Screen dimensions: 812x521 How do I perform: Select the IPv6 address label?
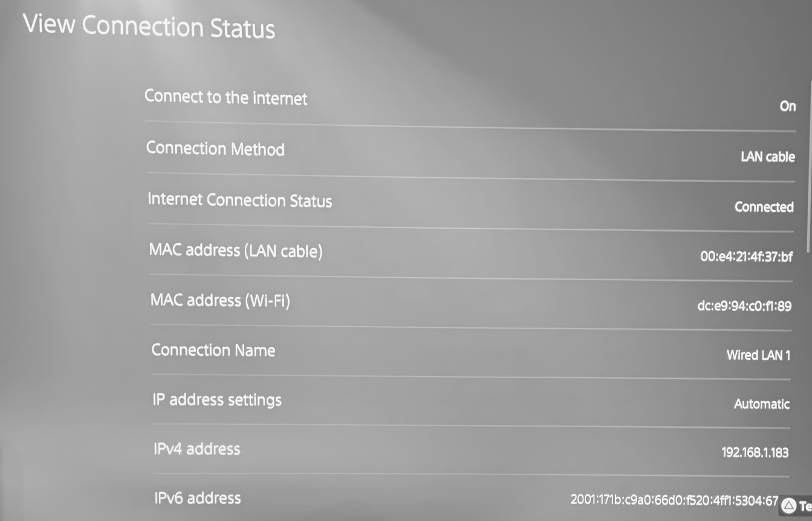pyautogui.click(x=197, y=498)
